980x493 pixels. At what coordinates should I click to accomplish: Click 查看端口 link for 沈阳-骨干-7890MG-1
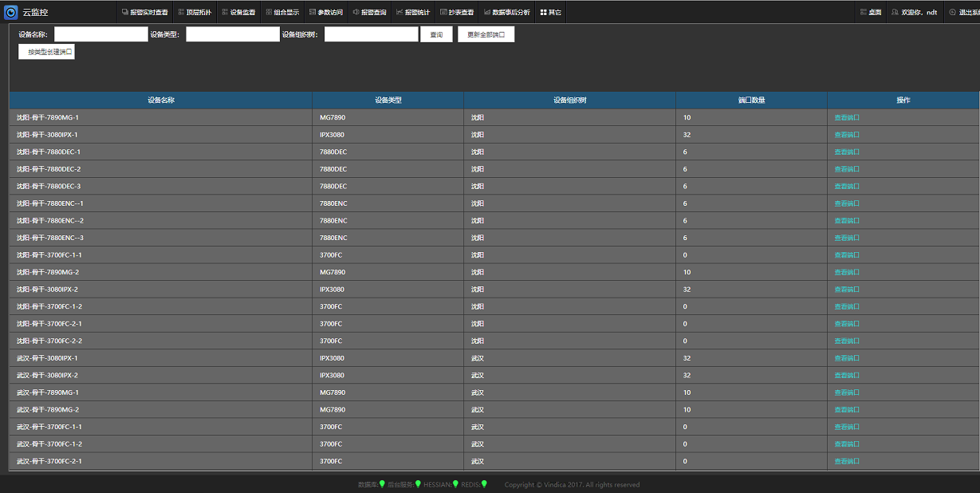847,117
